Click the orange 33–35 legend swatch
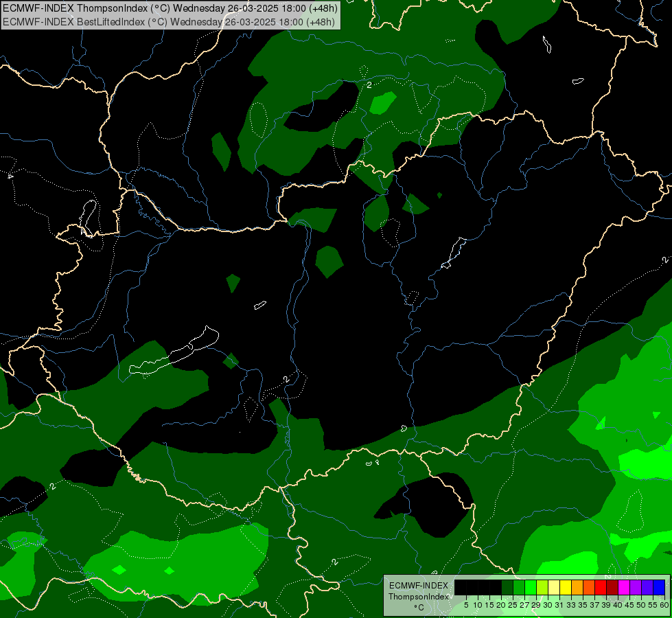Screen dimensions: 672x618 pos(577,587)
